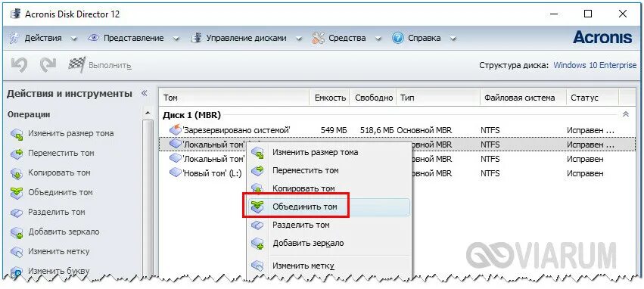This screenshot has width=644, height=289.
Task: Select the 'Зарезервировано системой' volume row
Action: pyautogui.click(x=397, y=131)
